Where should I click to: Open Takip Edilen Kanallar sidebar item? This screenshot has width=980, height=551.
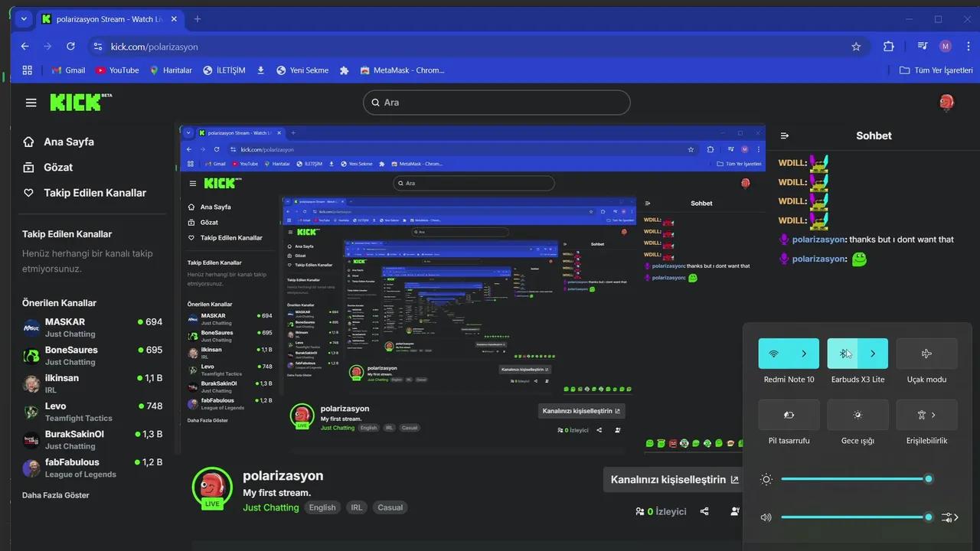click(84, 193)
